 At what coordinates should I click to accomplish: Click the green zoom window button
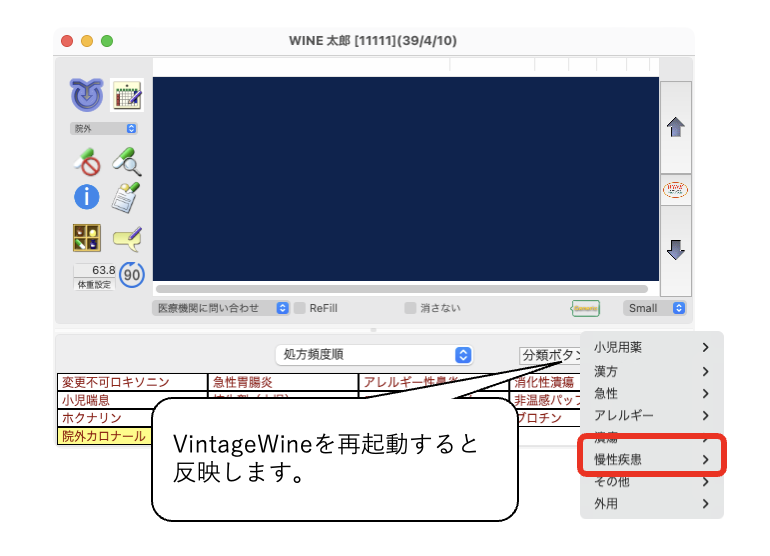(x=107, y=41)
